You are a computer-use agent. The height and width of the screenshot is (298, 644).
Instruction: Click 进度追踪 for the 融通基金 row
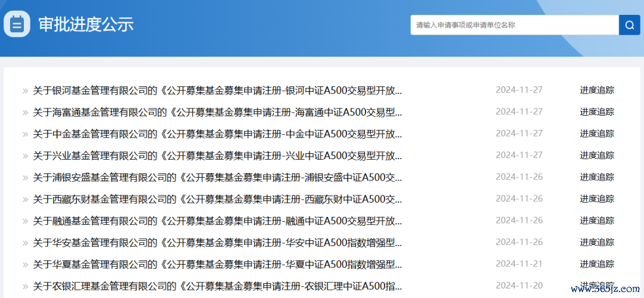(x=597, y=221)
